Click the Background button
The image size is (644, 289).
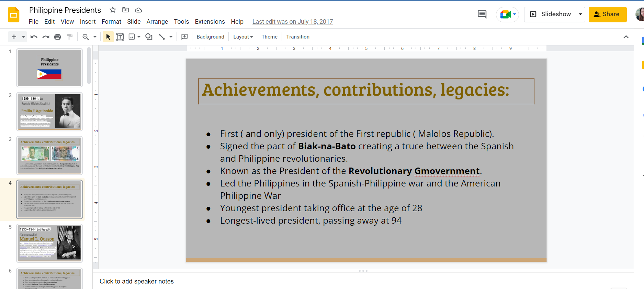click(210, 37)
